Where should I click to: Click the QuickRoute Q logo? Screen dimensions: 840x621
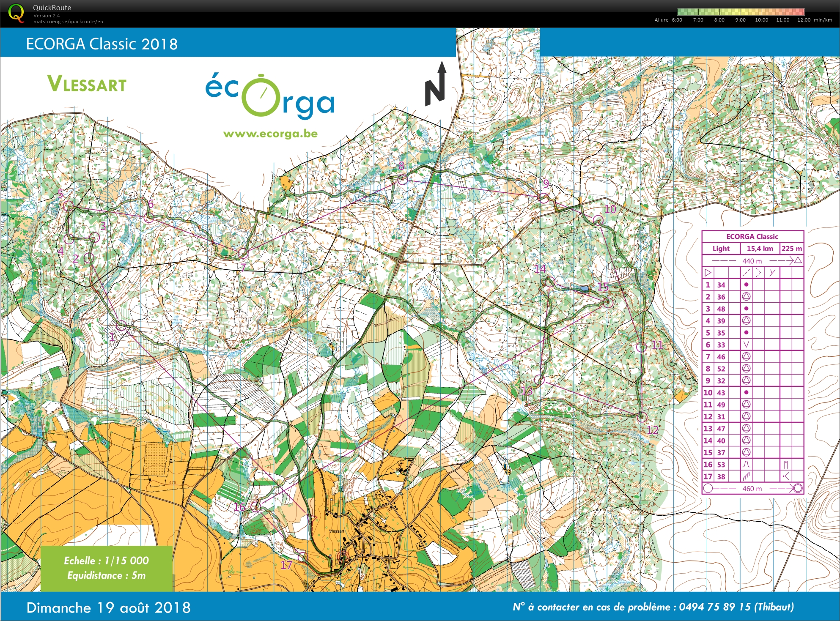click(17, 13)
